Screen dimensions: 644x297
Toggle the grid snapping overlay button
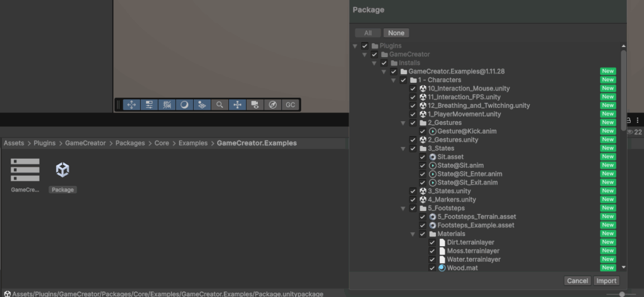167,105
